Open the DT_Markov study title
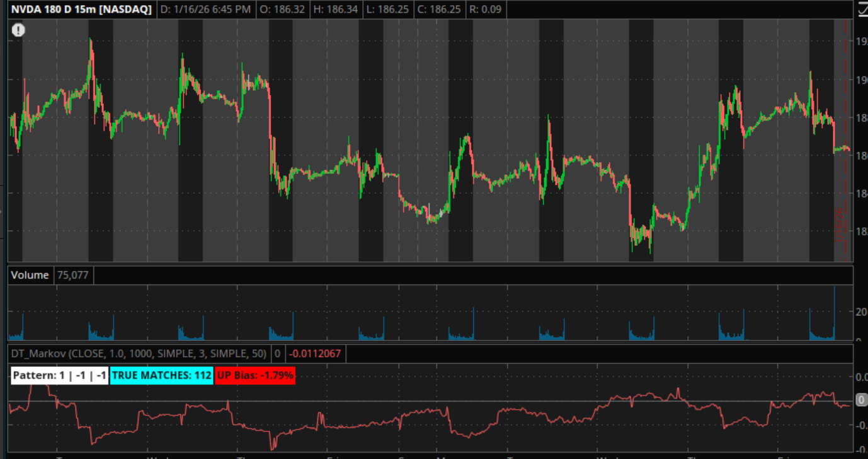 (139, 354)
